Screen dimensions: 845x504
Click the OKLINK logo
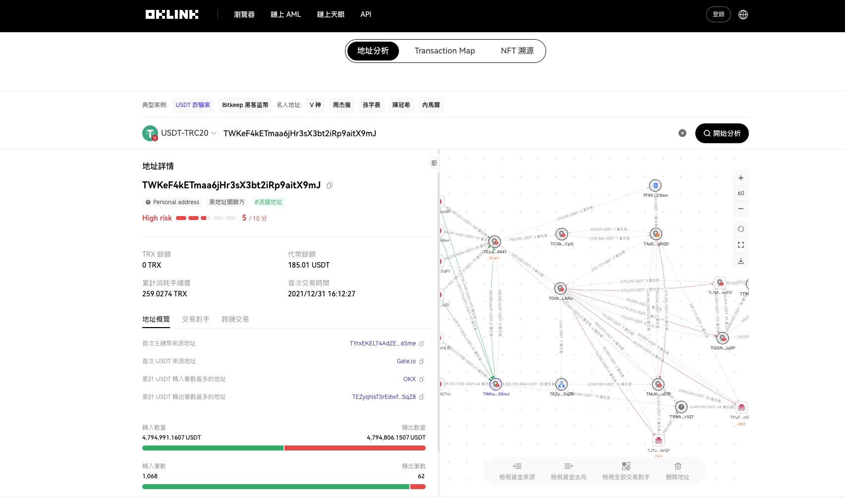(x=171, y=14)
